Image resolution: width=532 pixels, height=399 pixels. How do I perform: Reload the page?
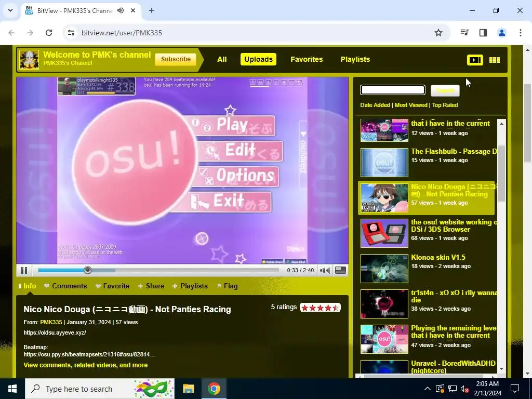49,33
